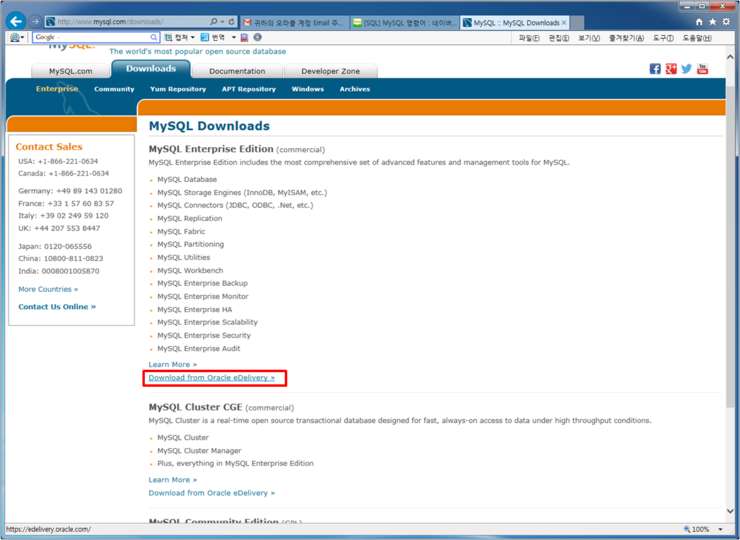Click the Facebook icon
This screenshot has width=740, height=540.
pos(655,69)
